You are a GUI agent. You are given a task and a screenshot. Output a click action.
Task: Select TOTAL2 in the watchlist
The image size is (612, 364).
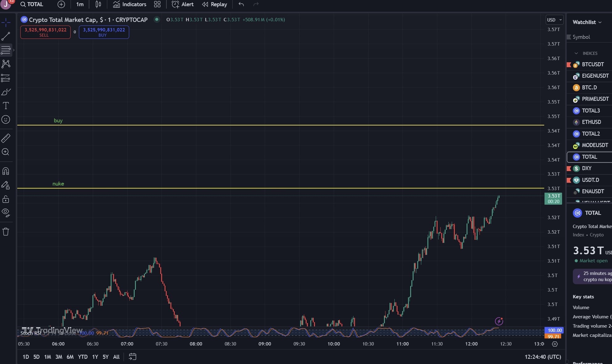pyautogui.click(x=589, y=134)
